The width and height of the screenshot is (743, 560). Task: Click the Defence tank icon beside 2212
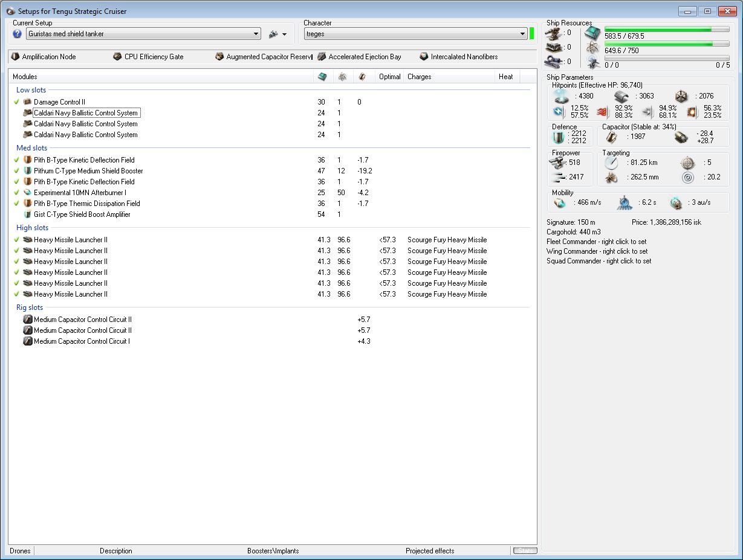[559, 138]
